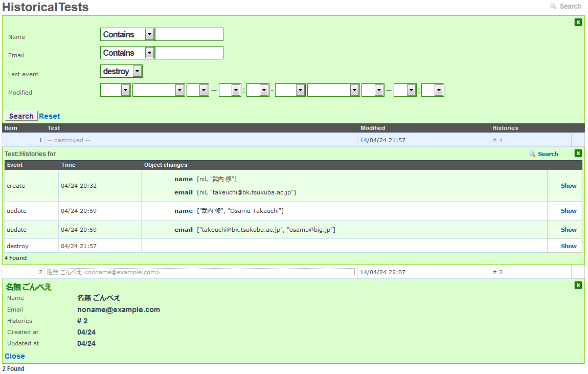Show the destroy event history entry
Screen dimensions: 588x374
[569, 246]
